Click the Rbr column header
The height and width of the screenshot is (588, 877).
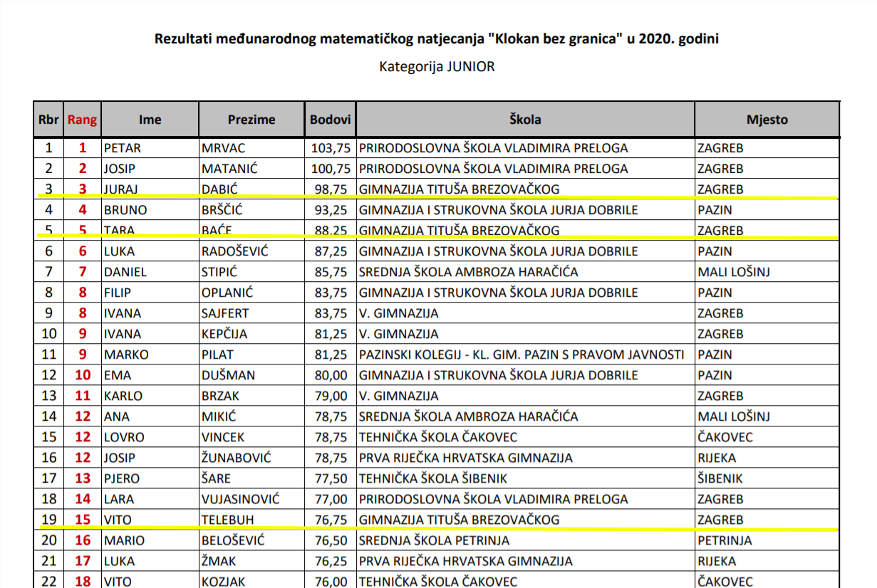click(x=48, y=120)
